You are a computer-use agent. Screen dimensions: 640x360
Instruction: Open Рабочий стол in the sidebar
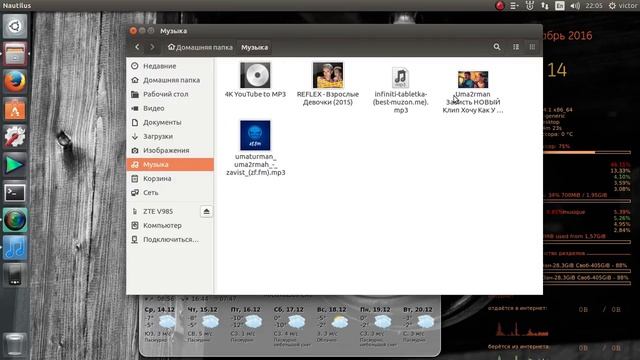(x=170, y=94)
